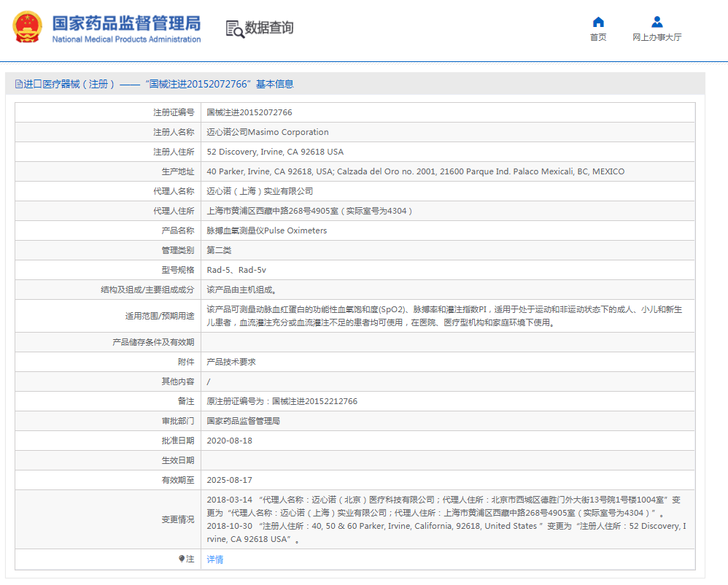The width and height of the screenshot is (728, 585).
Task: Click the 国家药品监督管理局 site title
Action: click(126, 23)
